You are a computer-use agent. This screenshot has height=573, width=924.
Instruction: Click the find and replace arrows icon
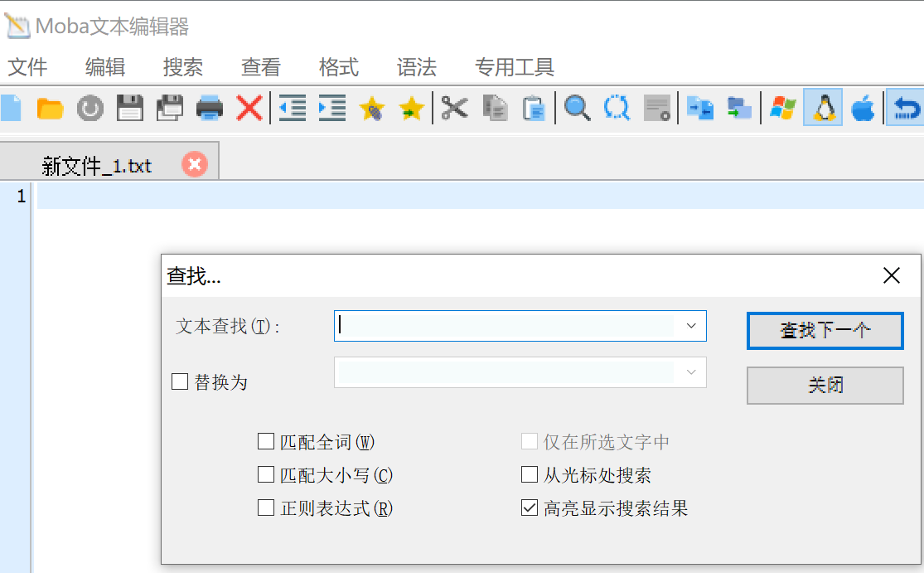coord(617,109)
